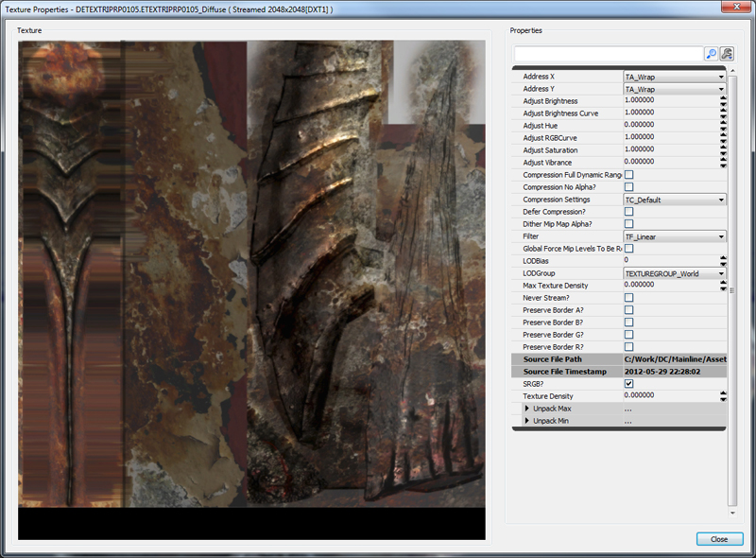Click the Address X property label
Screen dimensions: 756x558
(539, 77)
